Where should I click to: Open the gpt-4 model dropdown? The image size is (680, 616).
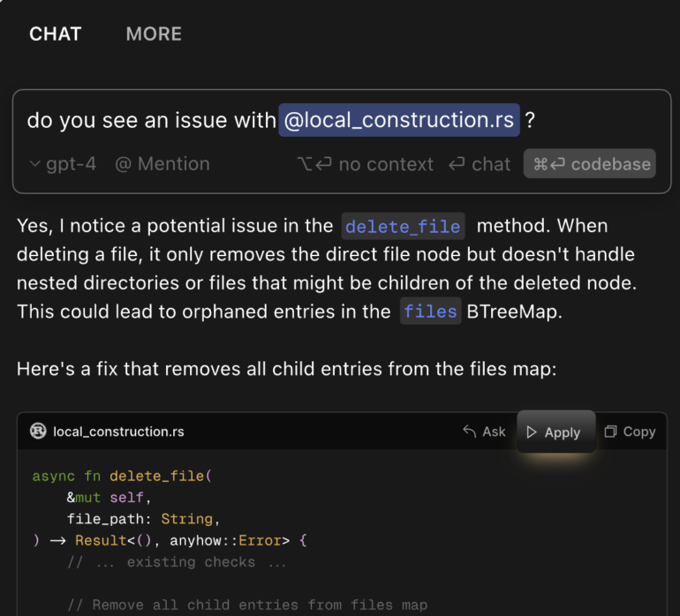pos(63,164)
